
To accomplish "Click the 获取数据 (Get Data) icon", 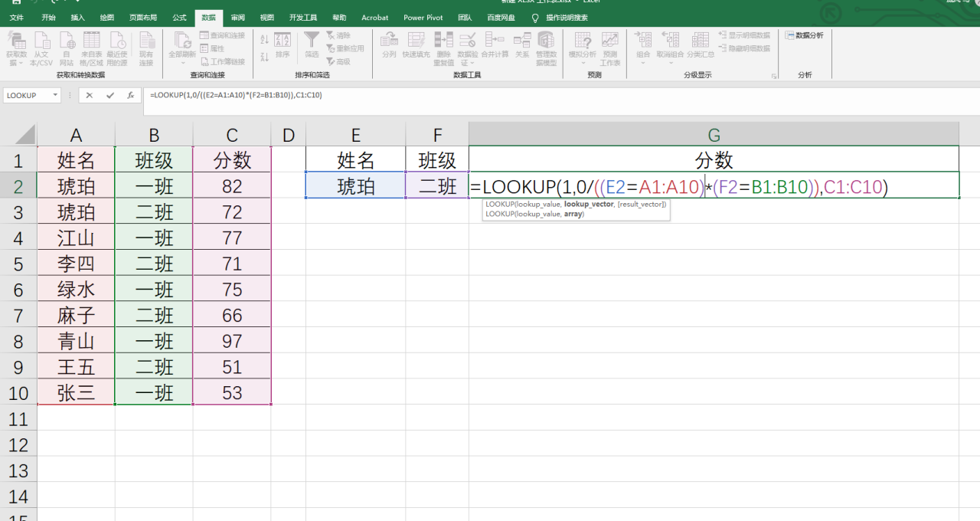I will (x=16, y=41).
